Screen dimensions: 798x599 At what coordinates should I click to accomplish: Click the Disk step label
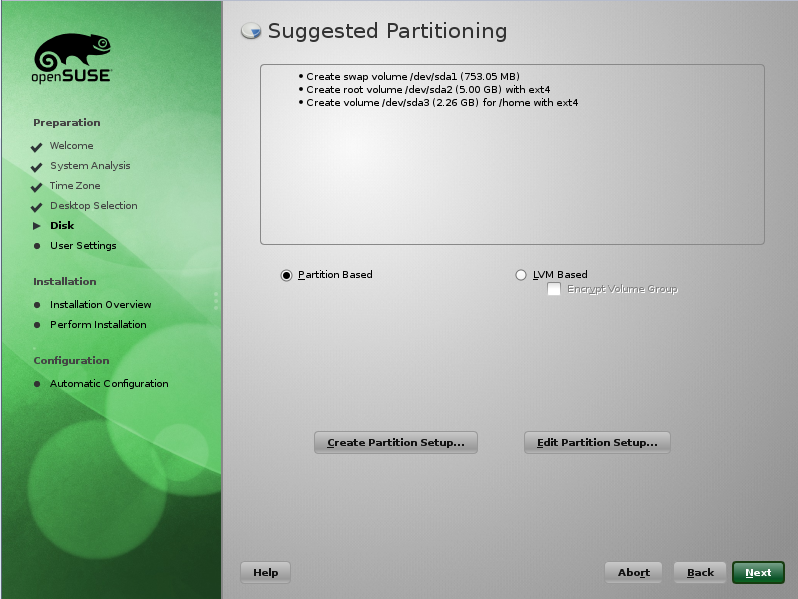(x=62, y=225)
